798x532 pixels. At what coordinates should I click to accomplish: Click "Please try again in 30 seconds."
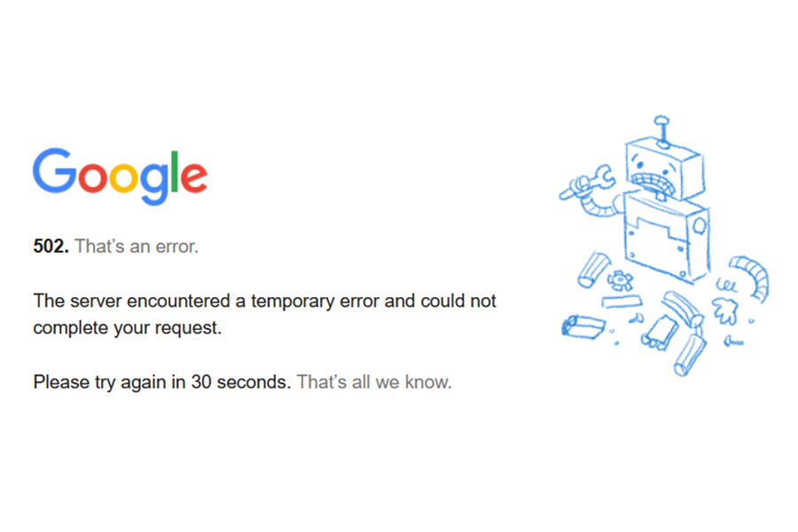[x=162, y=382]
